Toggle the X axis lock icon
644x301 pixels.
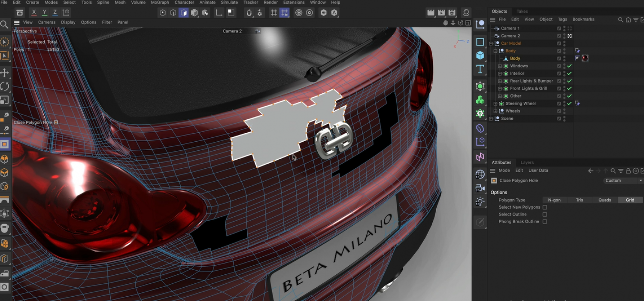[34, 12]
